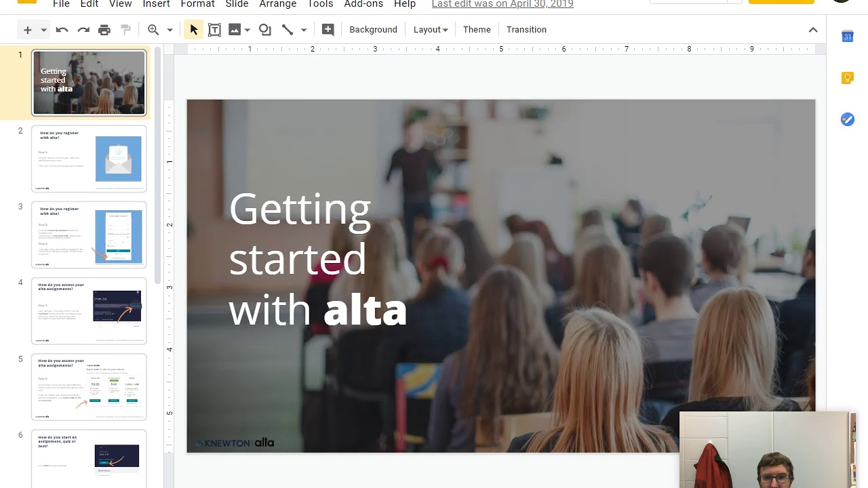
Task: Open the Layout dropdown
Action: click(431, 30)
